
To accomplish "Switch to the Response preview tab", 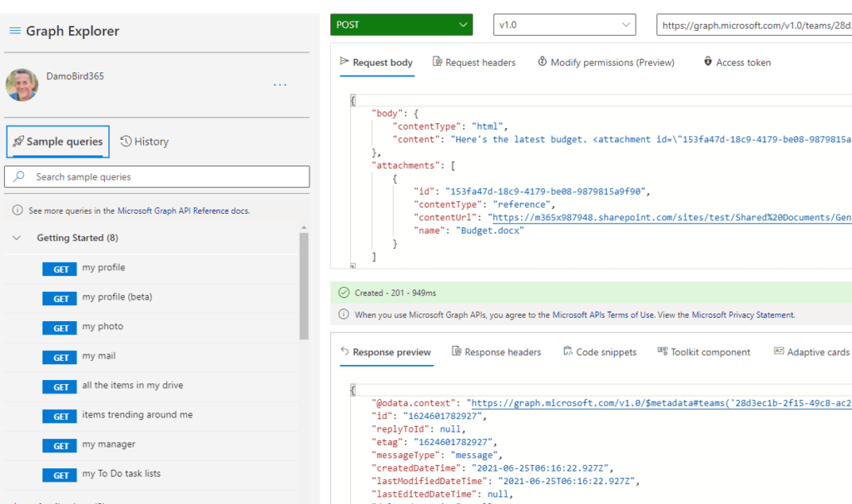I will (386, 352).
